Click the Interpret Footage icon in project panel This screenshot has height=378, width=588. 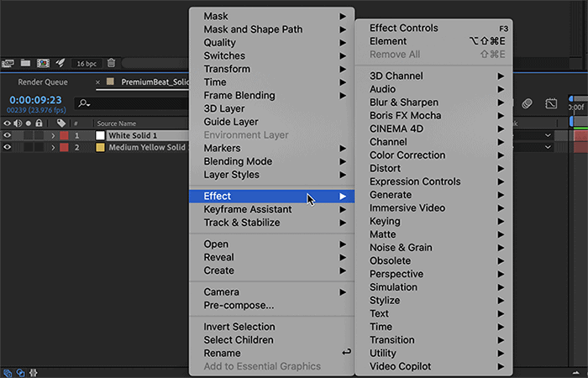8,63
